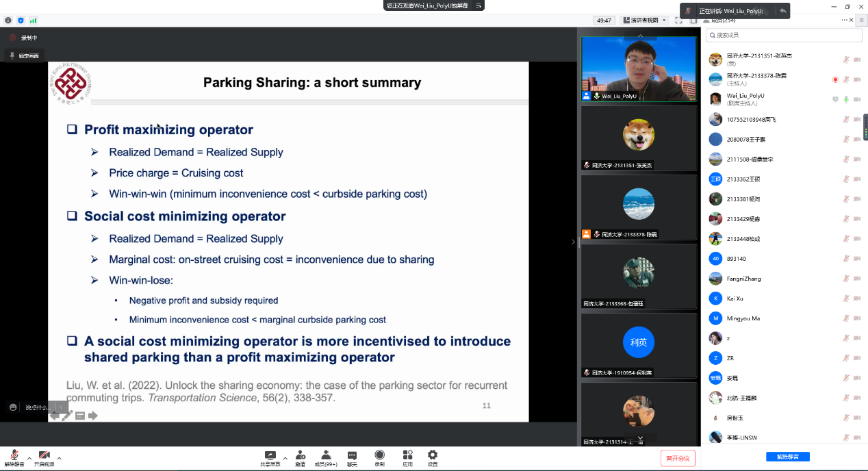
Task: Unmute microphone using 解除静音 button
Action: pyautogui.click(x=14, y=458)
